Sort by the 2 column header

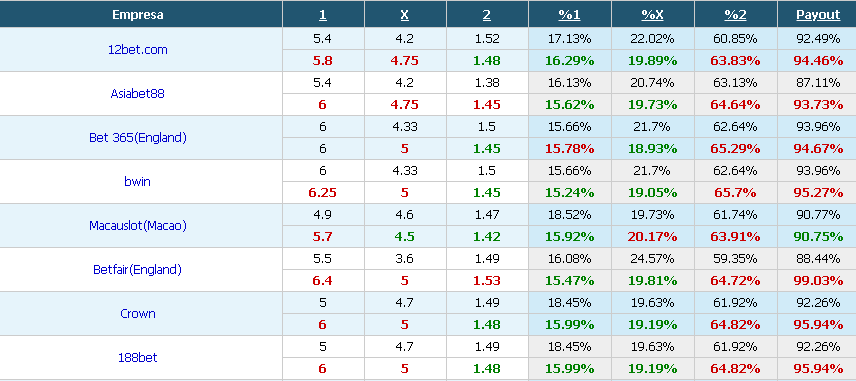[486, 15]
